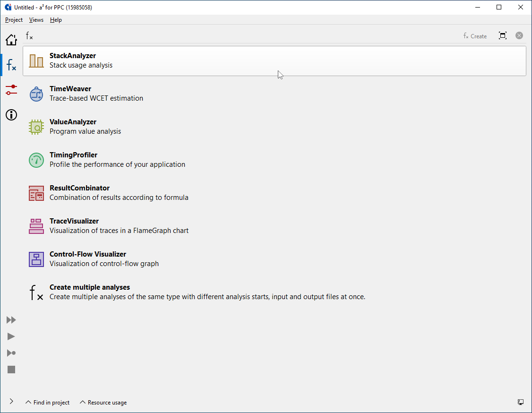Choose ValueAnalyzer program value analysis
Viewport: 532px width, 413px height.
(275, 127)
